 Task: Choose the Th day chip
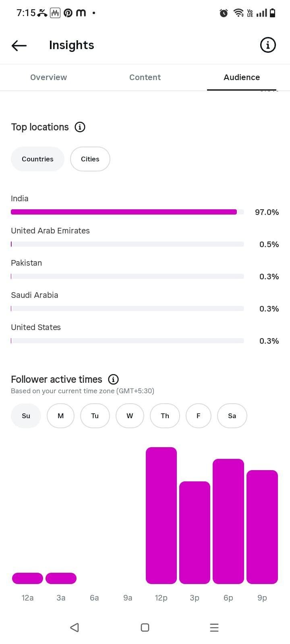point(165,416)
